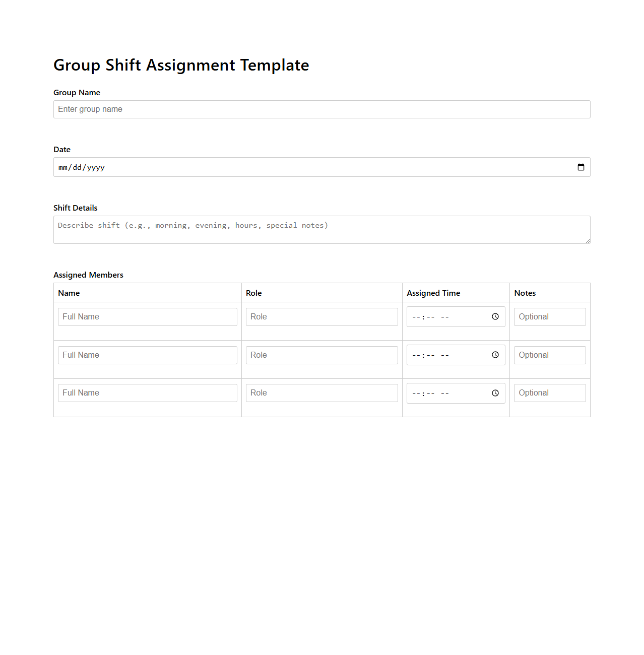Image resolution: width=644 pixels, height=655 pixels.
Task: Select the Shift Details description textarea
Action: tap(321, 229)
